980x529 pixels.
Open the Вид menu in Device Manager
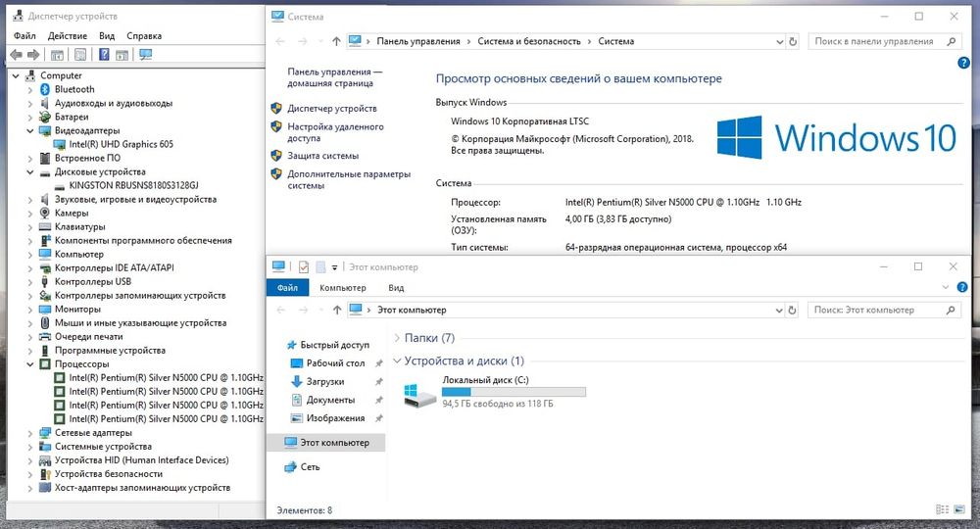tap(107, 36)
